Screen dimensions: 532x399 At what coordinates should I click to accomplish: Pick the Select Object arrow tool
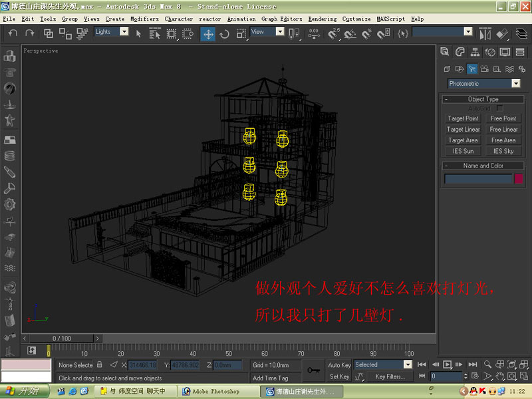pyautogui.click(x=138, y=33)
